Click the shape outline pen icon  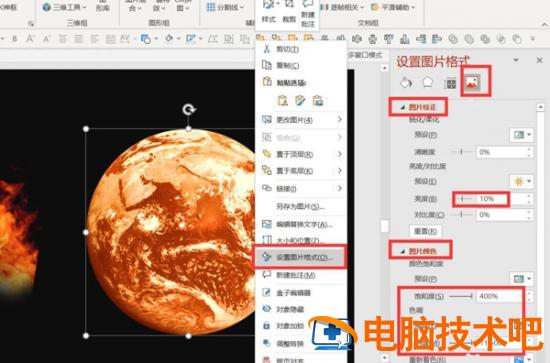(x=191, y=39)
